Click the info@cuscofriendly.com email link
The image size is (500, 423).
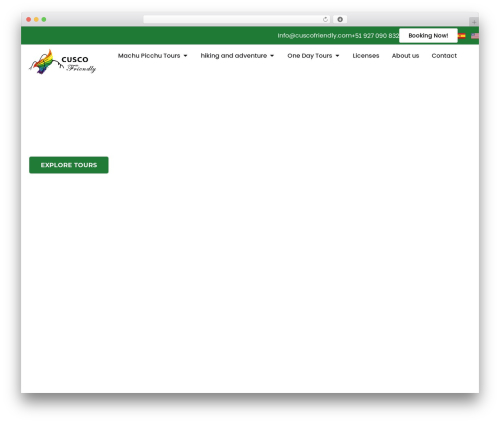(x=314, y=36)
